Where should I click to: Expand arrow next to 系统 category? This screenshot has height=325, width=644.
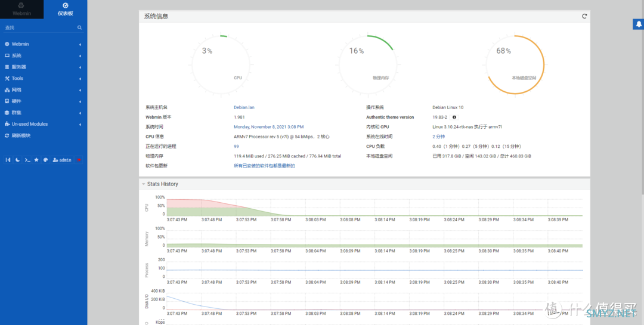pos(80,56)
